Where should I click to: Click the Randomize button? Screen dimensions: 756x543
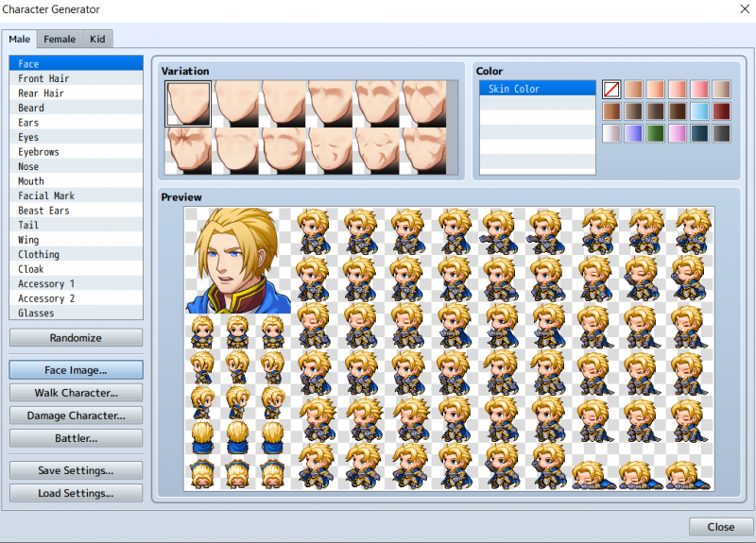coord(76,338)
